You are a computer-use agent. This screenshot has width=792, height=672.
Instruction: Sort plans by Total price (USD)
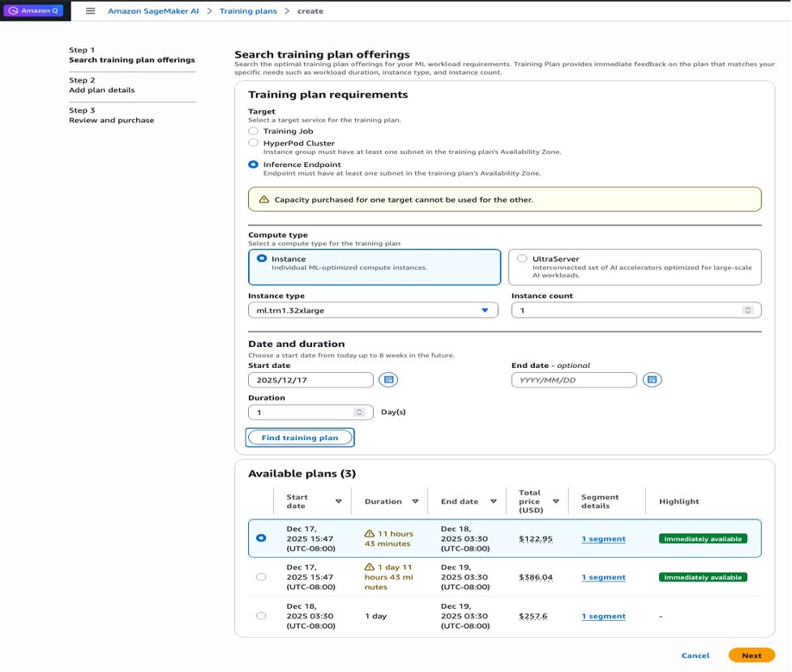tap(556, 501)
